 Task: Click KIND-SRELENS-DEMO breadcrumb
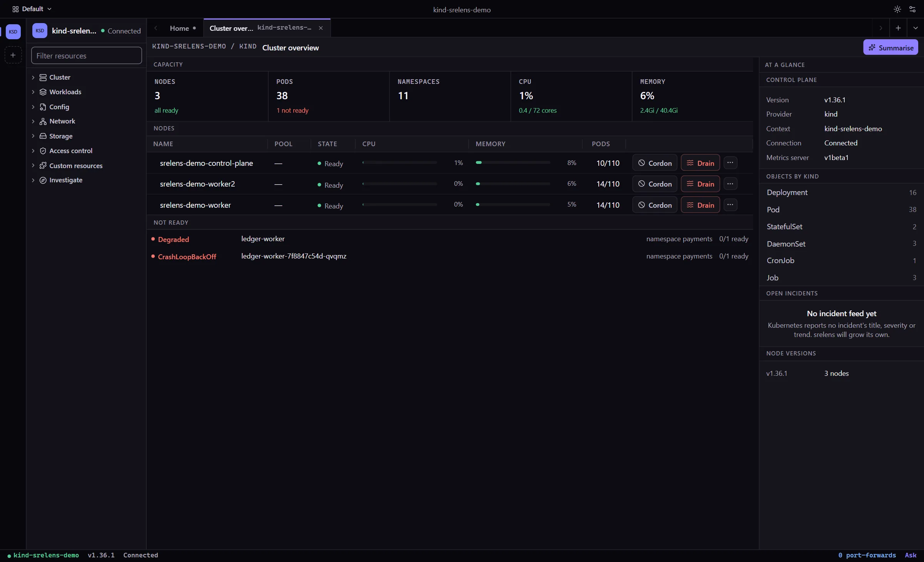tap(189, 47)
